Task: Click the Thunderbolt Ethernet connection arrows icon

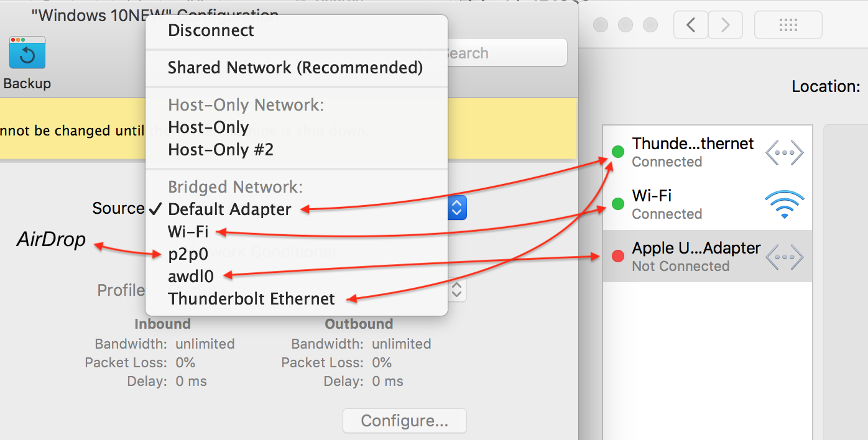Action: pos(784,152)
